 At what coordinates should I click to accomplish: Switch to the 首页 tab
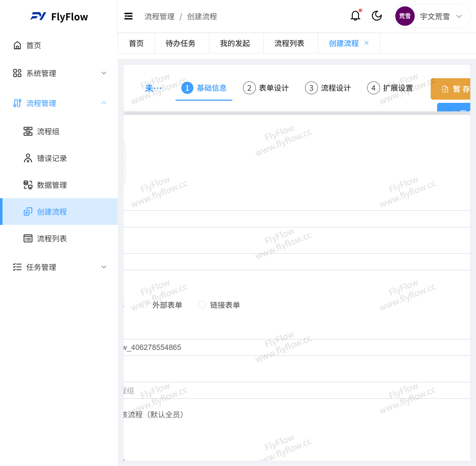pos(136,43)
